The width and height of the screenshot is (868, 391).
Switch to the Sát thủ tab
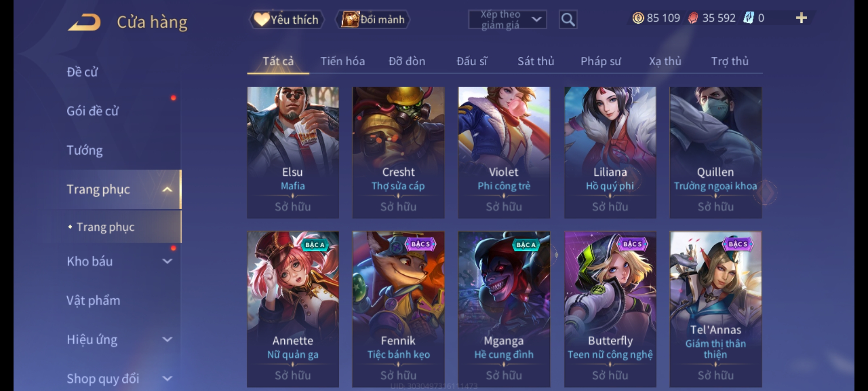coord(536,61)
